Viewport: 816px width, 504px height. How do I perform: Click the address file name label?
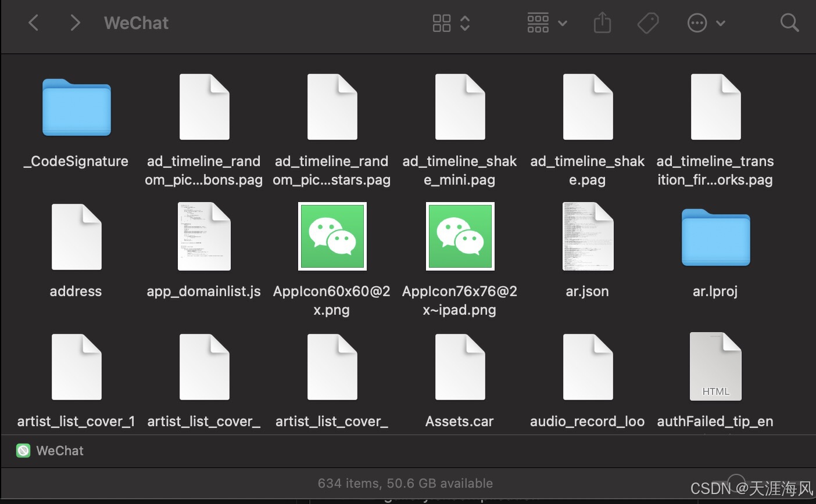pos(76,291)
